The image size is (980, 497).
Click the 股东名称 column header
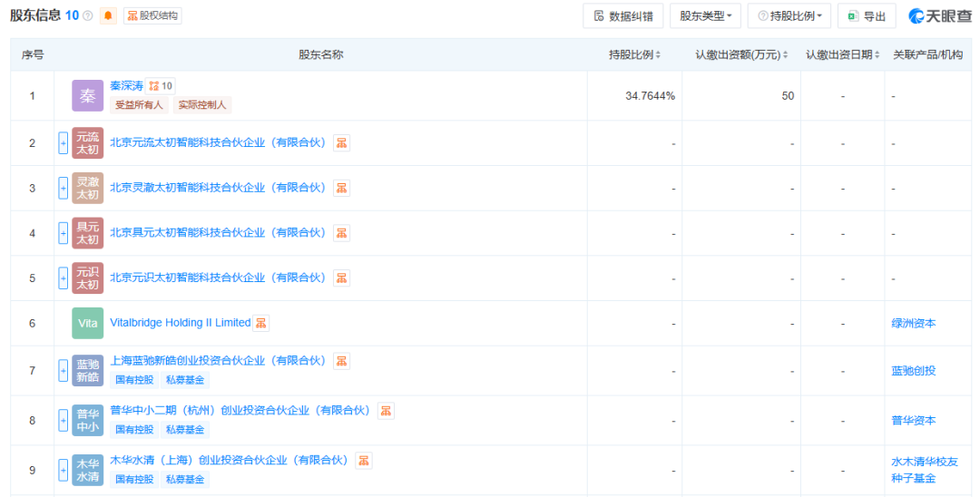[320, 55]
